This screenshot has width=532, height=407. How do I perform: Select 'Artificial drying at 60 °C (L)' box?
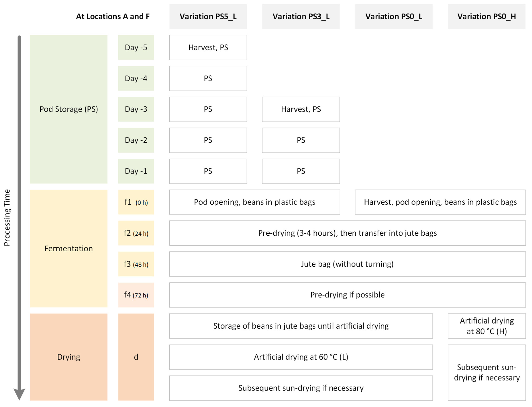point(301,357)
